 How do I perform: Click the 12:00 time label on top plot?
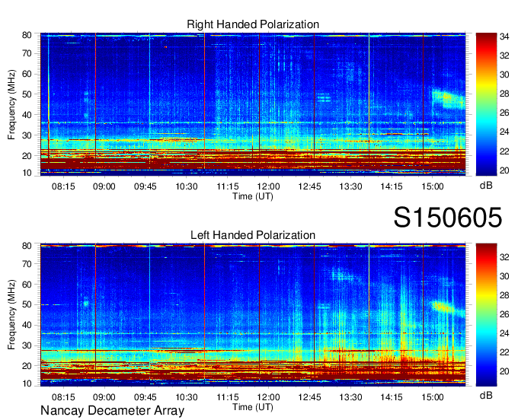(269, 186)
